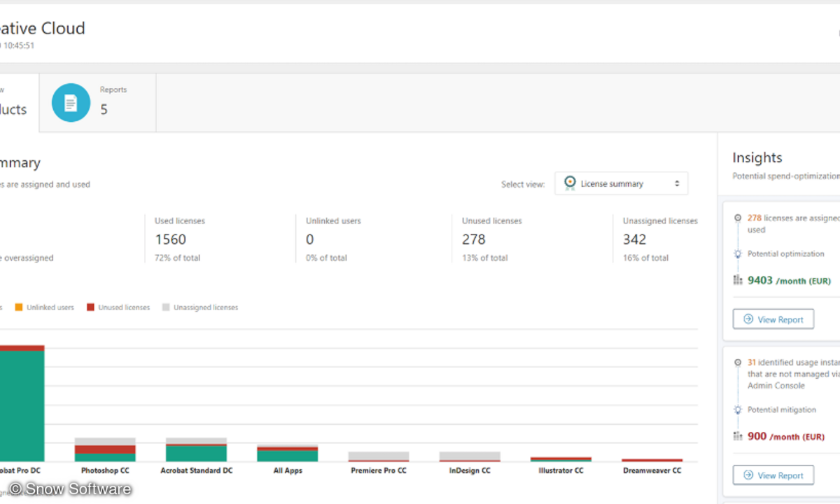The image size is (840, 504).
Task: Toggle Unassigned licenses grey legend swatch
Action: point(166,307)
